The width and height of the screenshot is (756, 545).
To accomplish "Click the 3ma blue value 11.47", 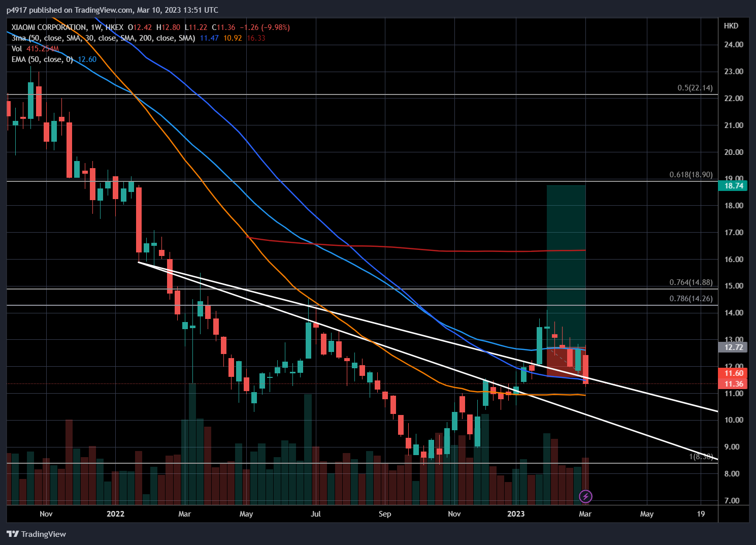I will pos(209,38).
